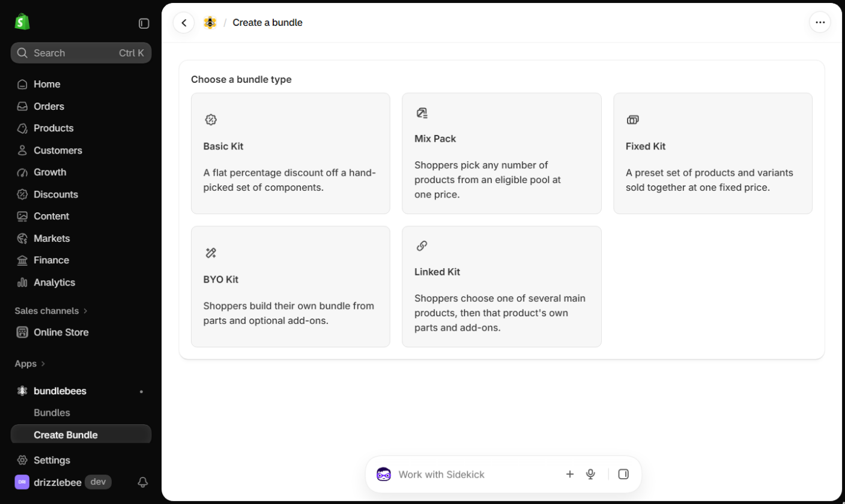Screen dimensions: 845x504
Task: Click the plus icon in Sidekick bar
Action: pyautogui.click(x=570, y=474)
